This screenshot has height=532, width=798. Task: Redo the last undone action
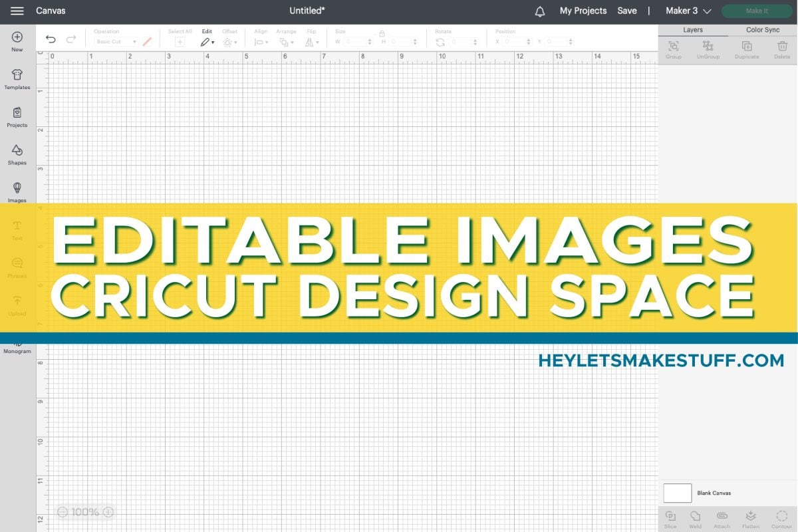click(x=70, y=40)
